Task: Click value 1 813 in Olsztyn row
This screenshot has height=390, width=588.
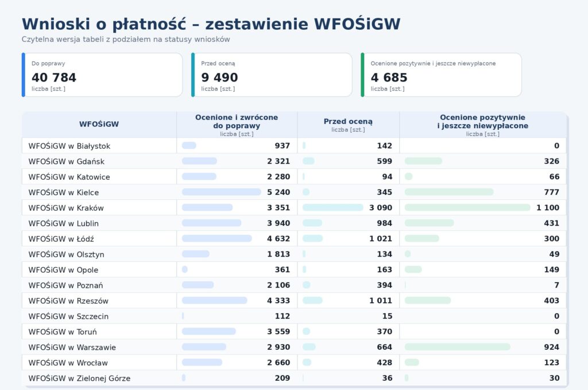Action: pos(278,254)
